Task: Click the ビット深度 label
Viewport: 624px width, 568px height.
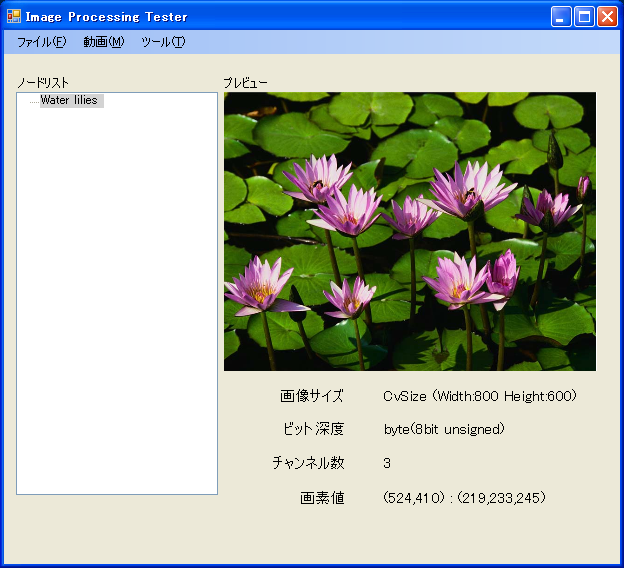Action: pyautogui.click(x=313, y=429)
